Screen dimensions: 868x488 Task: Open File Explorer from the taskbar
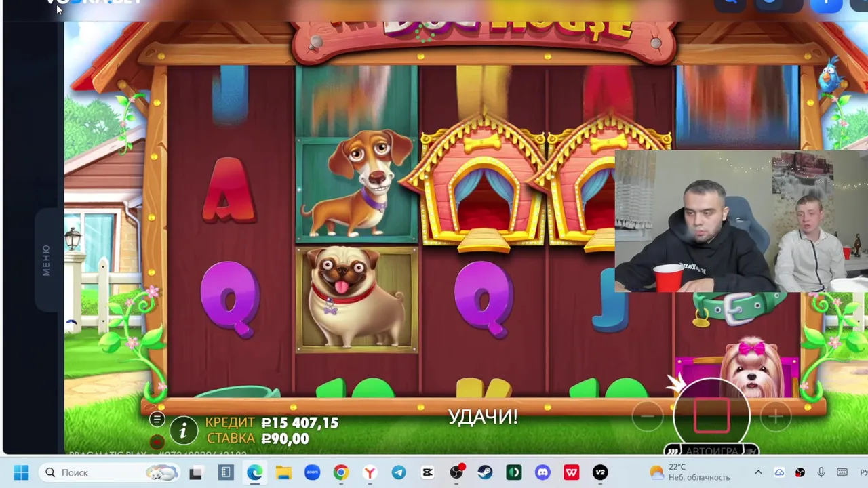(283, 472)
